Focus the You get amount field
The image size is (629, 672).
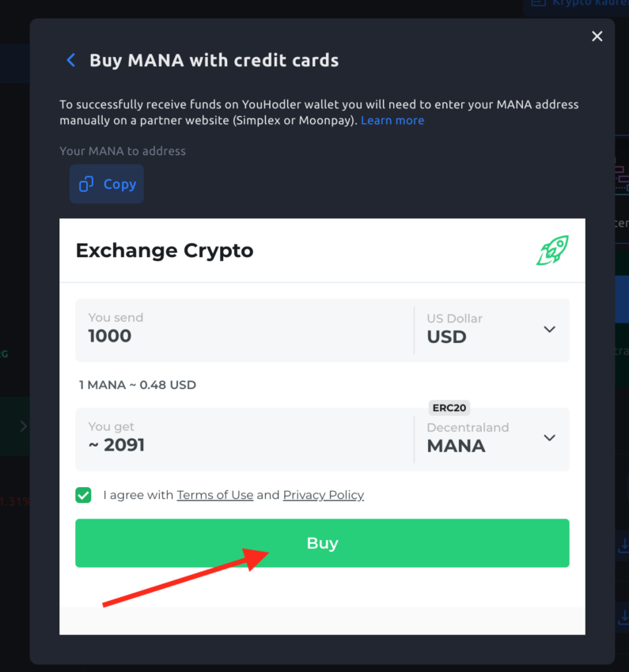(244, 439)
